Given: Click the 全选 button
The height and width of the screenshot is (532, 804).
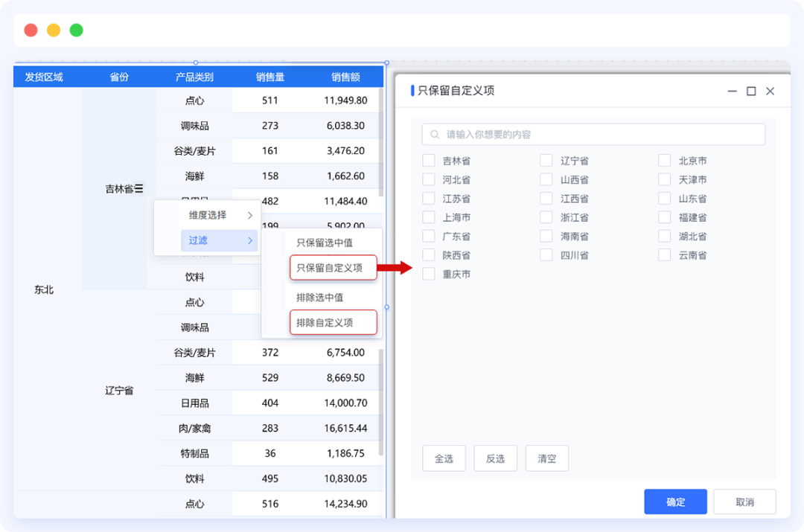Looking at the screenshot, I should (x=444, y=458).
